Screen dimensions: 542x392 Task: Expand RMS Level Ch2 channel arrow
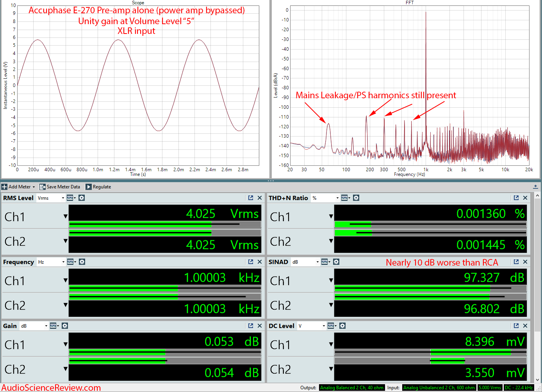(x=66, y=241)
